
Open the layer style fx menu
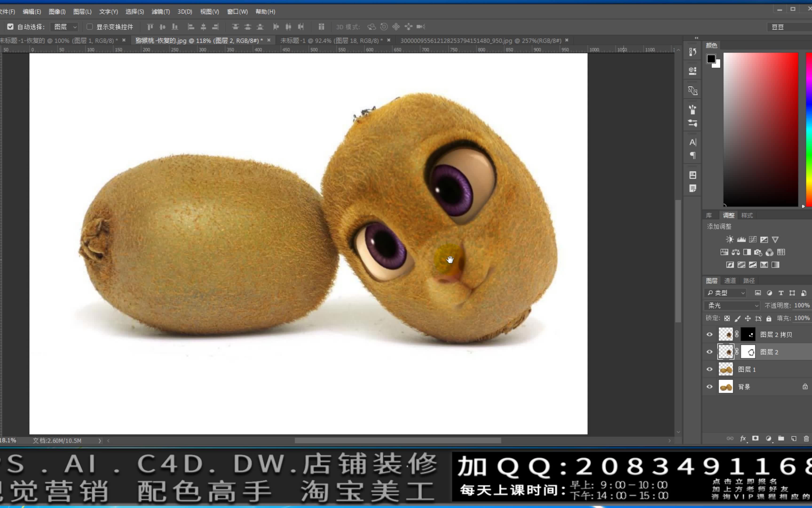743,438
